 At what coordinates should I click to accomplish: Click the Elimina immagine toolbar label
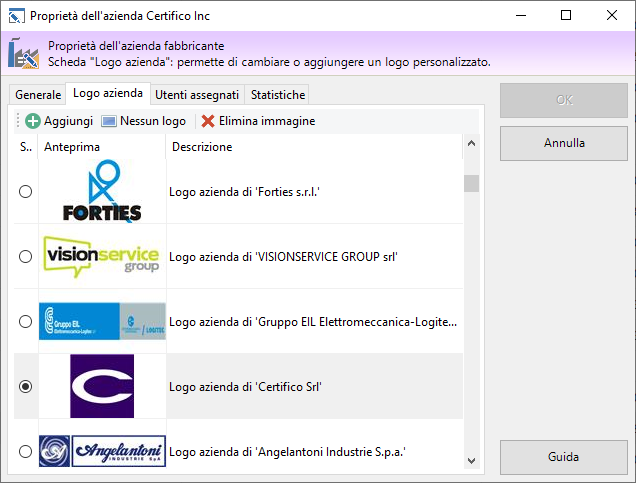[267, 121]
